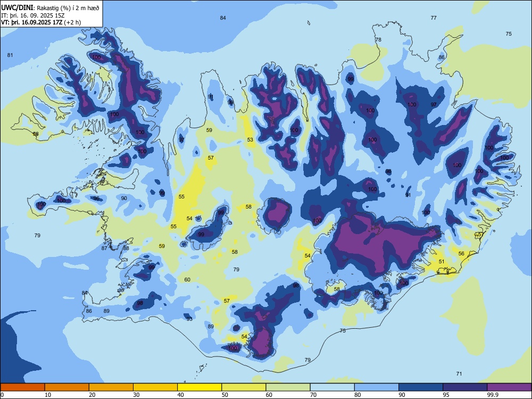
Task: Click the legend tick label '50'
Action: point(225,395)
